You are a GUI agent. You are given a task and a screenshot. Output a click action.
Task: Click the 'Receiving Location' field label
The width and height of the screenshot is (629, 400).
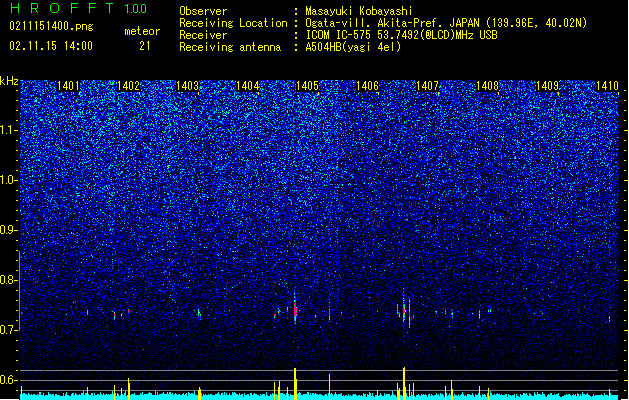(x=233, y=23)
